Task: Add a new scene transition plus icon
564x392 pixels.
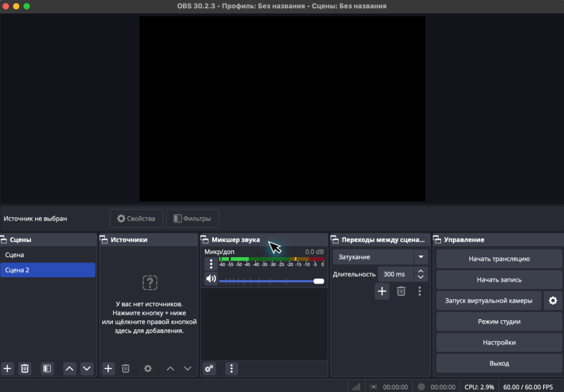Action: 382,291
